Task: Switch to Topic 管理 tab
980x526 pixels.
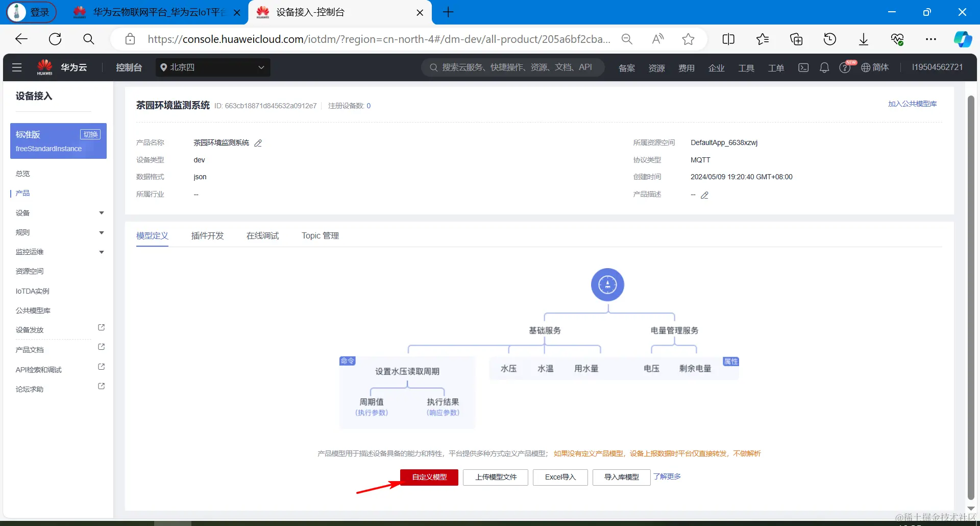Action: [320, 235]
